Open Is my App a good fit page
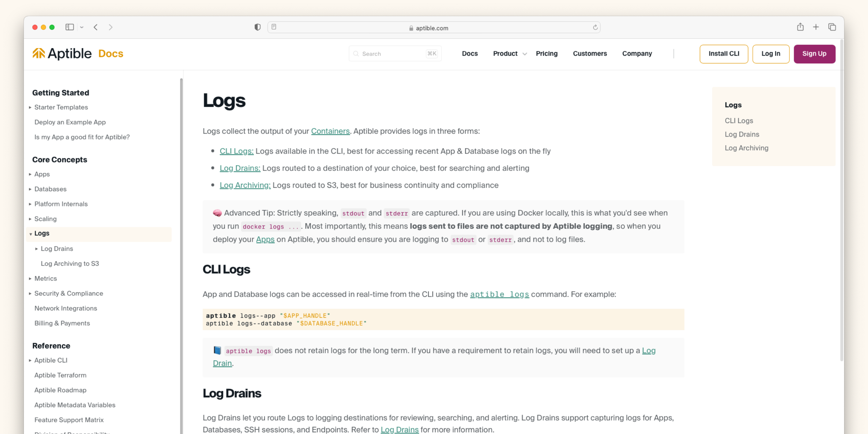 pyautogui.click(x=82, y=137)
